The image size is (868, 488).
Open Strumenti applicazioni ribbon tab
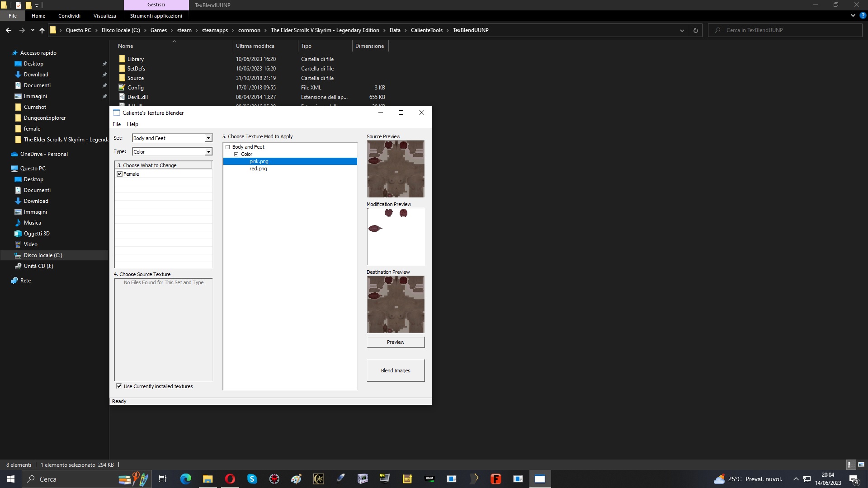coord(156,16)
